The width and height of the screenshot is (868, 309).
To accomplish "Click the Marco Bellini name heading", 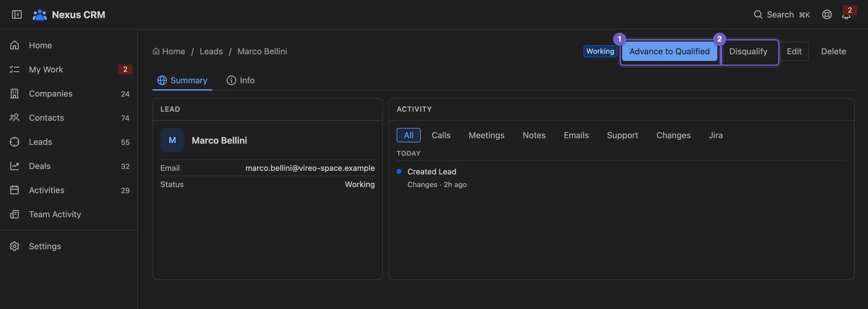I will point(219,140).
